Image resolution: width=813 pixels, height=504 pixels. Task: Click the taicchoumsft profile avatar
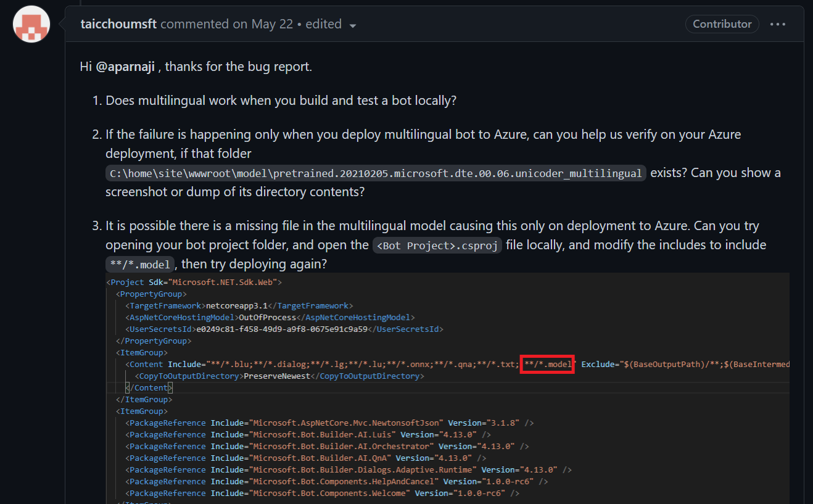point(31,24)
